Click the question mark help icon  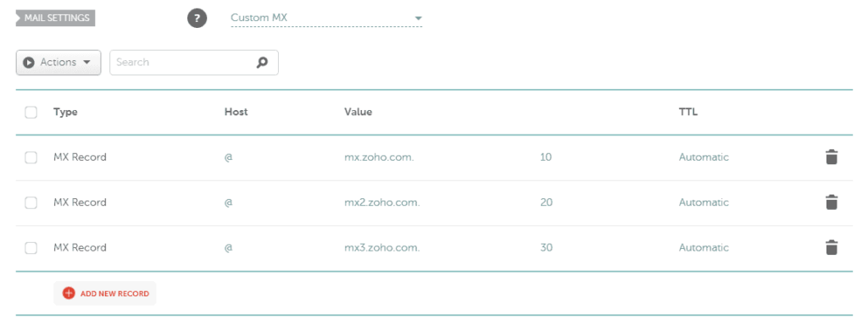pyautogui.click(x=197, y=19)
